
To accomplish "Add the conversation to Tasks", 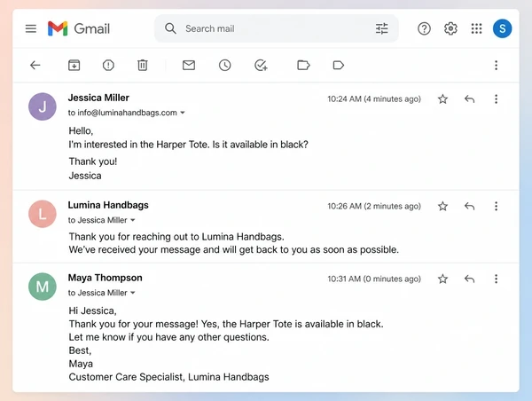I will pos(261,65).
